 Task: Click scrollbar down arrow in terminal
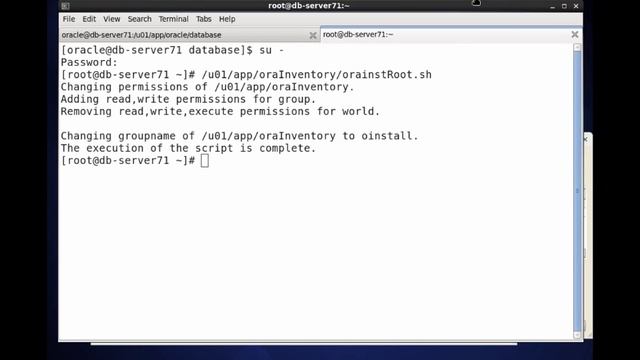coord(577,335)
